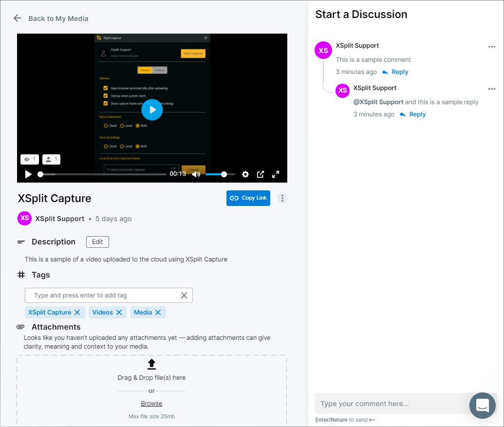Go back to My Media
504x427 pixels.
point(58,19)
